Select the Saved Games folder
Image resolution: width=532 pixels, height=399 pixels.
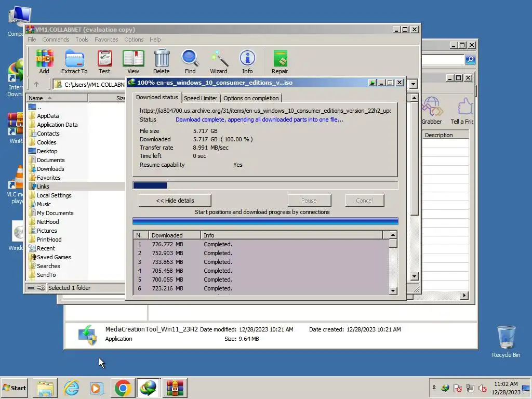[x=54, y=257]
